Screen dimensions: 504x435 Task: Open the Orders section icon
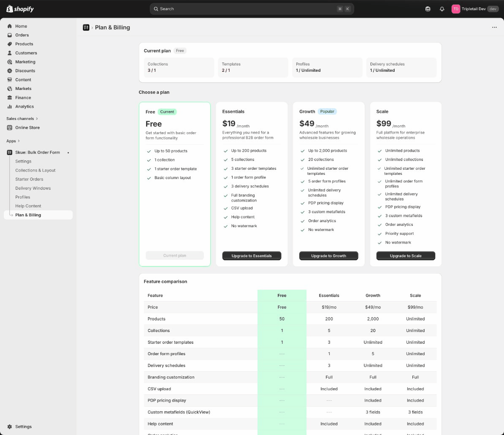click(x=10, y=35)
